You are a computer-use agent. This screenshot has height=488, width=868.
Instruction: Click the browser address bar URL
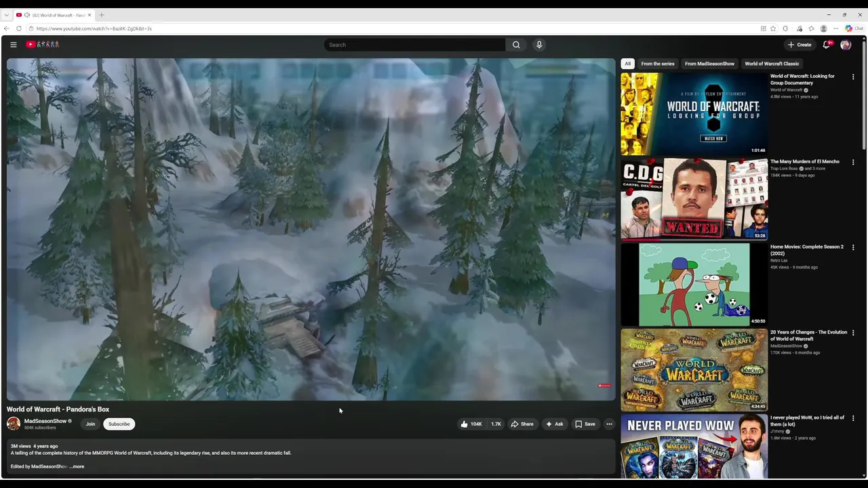[x=94, y=28]
